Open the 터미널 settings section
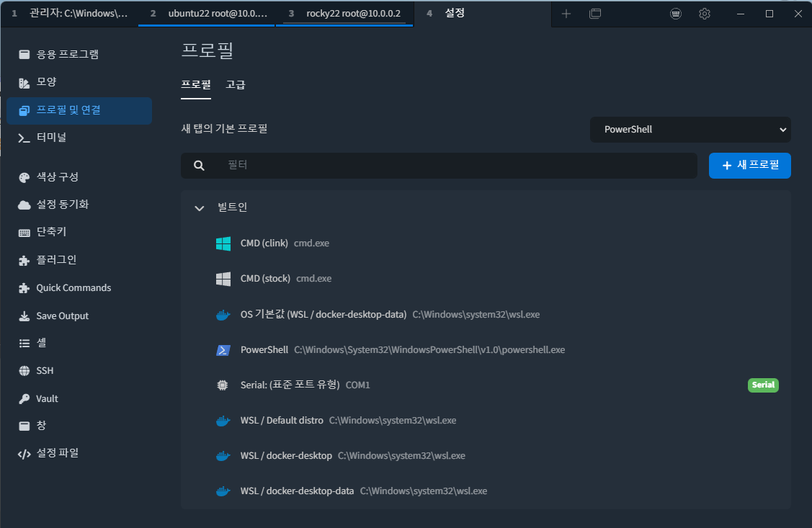 pos(79,138)
